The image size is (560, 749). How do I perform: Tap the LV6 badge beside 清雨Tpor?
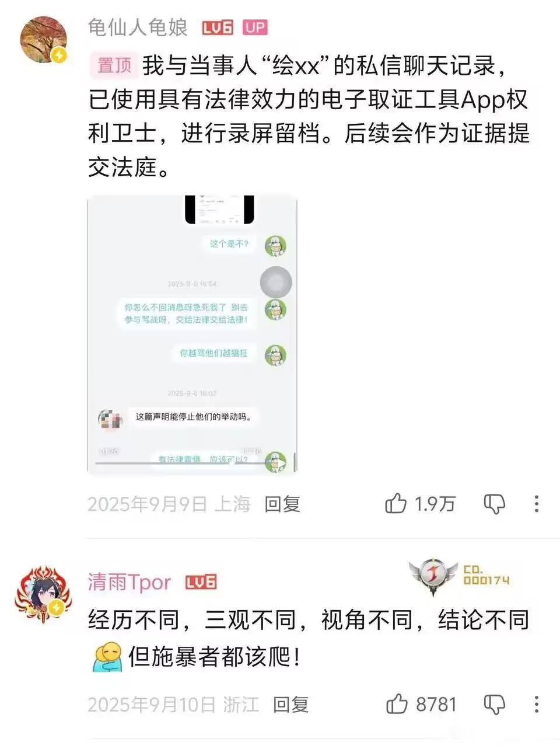pyautogui.click(x=201, y=582)
